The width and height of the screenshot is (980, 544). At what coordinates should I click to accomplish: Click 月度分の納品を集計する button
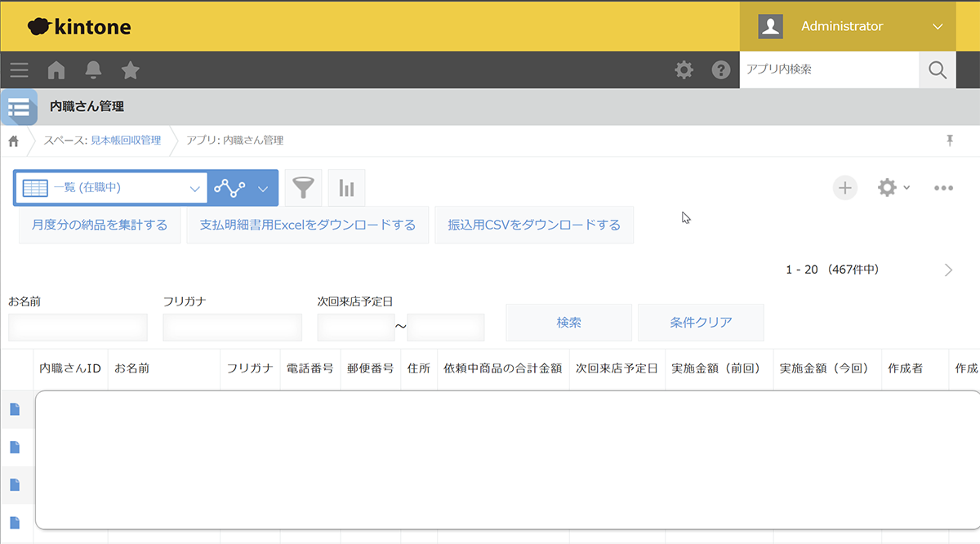(100, 225)
